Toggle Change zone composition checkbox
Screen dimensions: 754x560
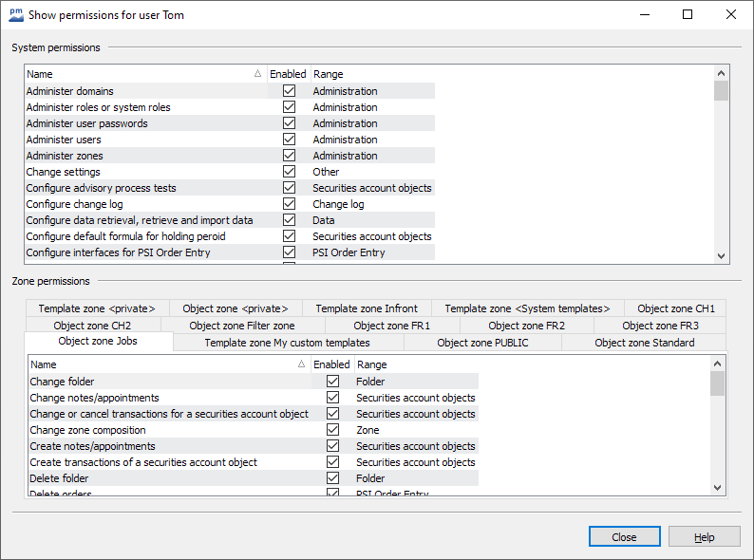[x=332, y=430]
